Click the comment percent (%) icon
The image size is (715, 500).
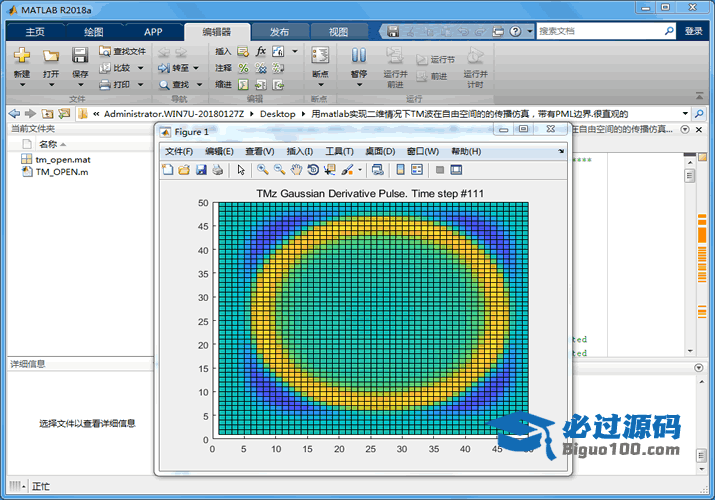click(244, 68)
